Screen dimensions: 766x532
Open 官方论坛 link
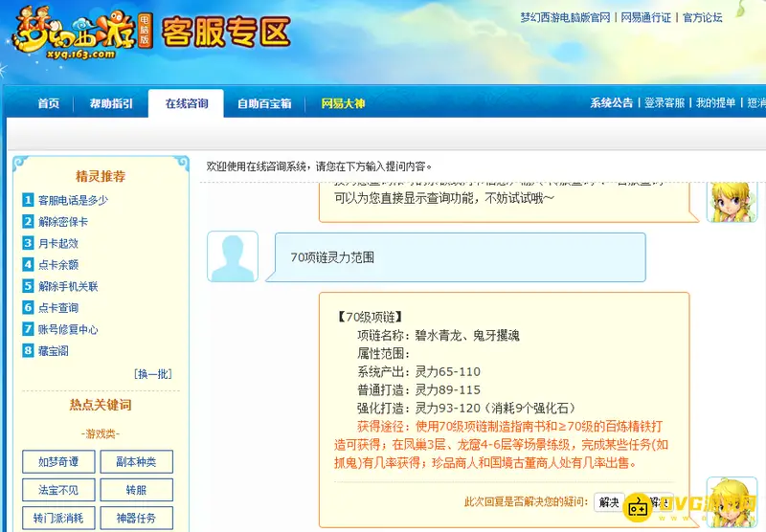tap(703, 17)
